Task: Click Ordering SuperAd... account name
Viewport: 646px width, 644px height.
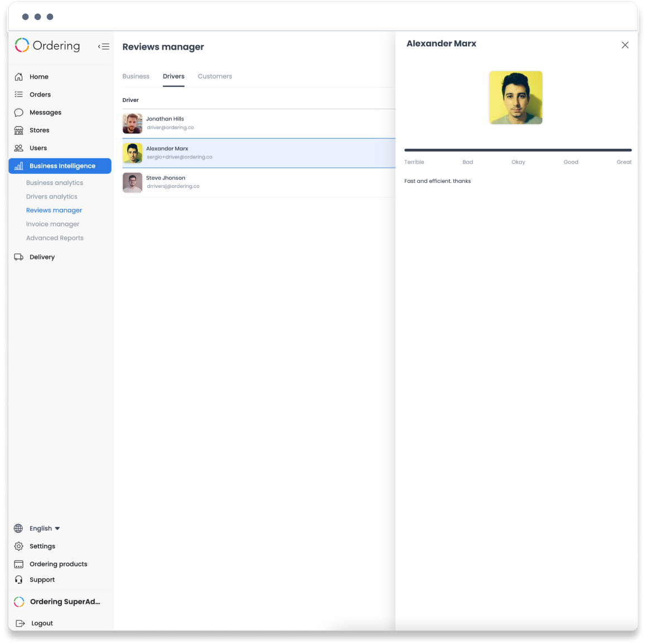Action: coord(65,602)
